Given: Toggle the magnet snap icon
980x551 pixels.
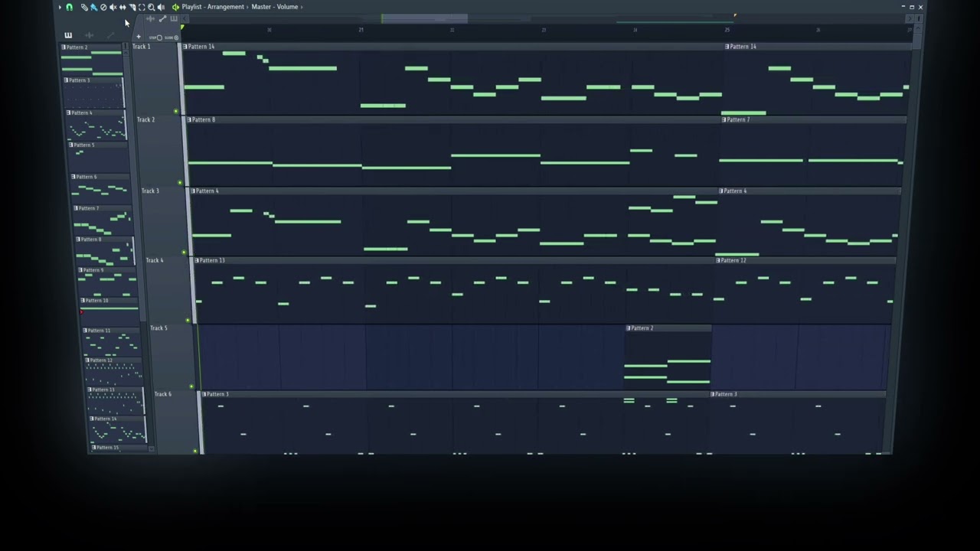Looking at the screenshot, I should pos(69,7).
